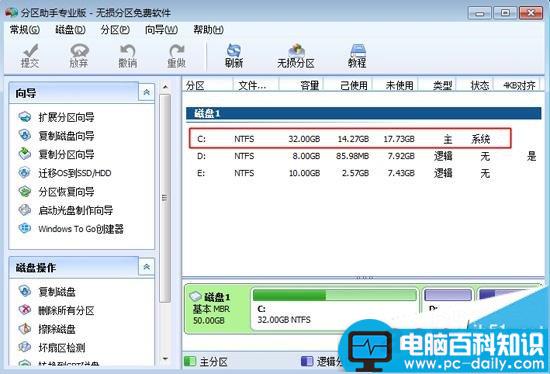Select the D: partition row
The image size is (550, 374).
(x=363, y=156)
